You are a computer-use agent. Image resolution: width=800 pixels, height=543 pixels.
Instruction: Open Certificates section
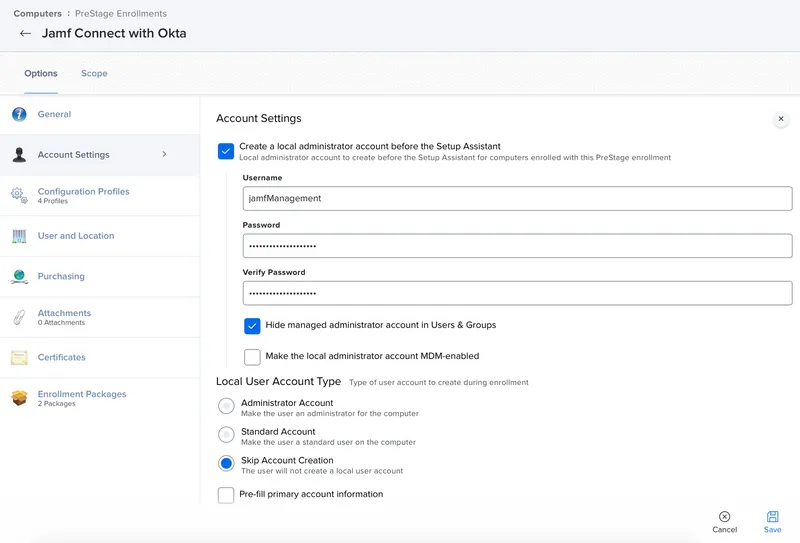click(x=99, y=357)
